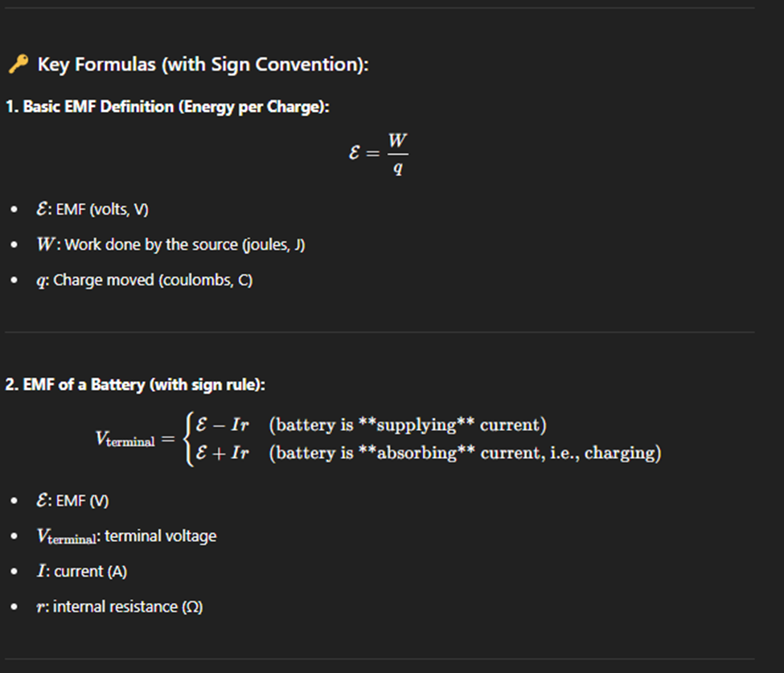Click the V terminal label left of the brace
784x673 pixels.
pyautogui.click(x=125, y=439)
